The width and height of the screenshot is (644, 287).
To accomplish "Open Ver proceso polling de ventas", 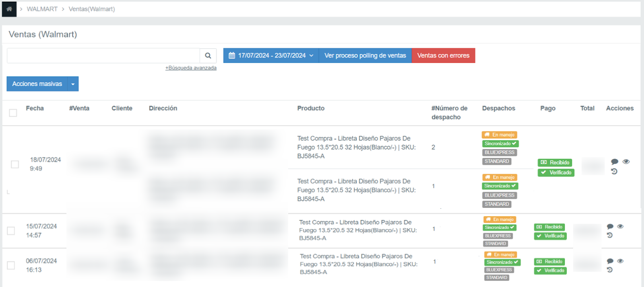I will (365, 55).
